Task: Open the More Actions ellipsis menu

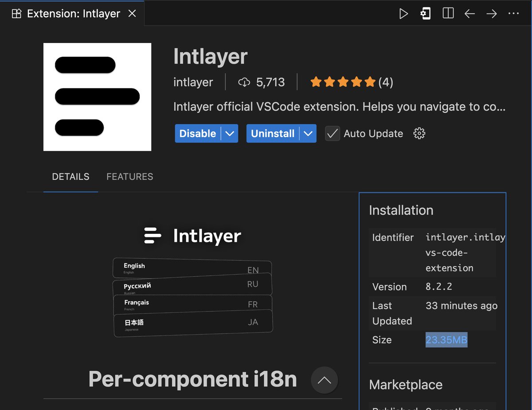Action: [x=513, y=14]
